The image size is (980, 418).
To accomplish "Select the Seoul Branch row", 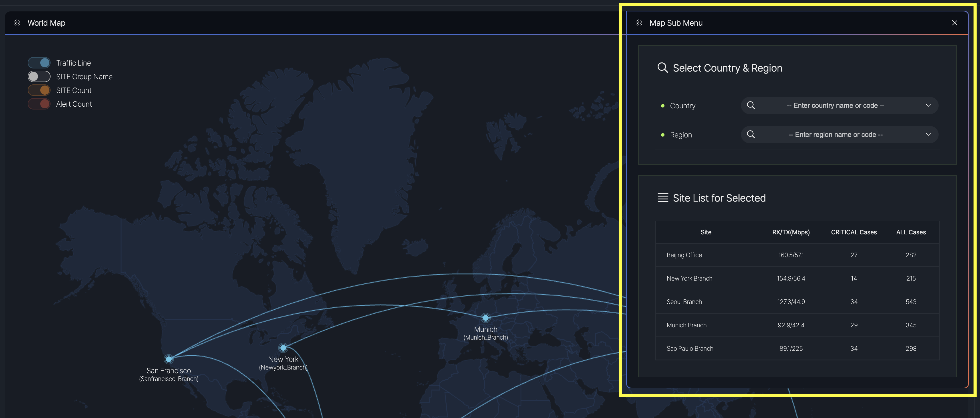I will pos(684,302).
